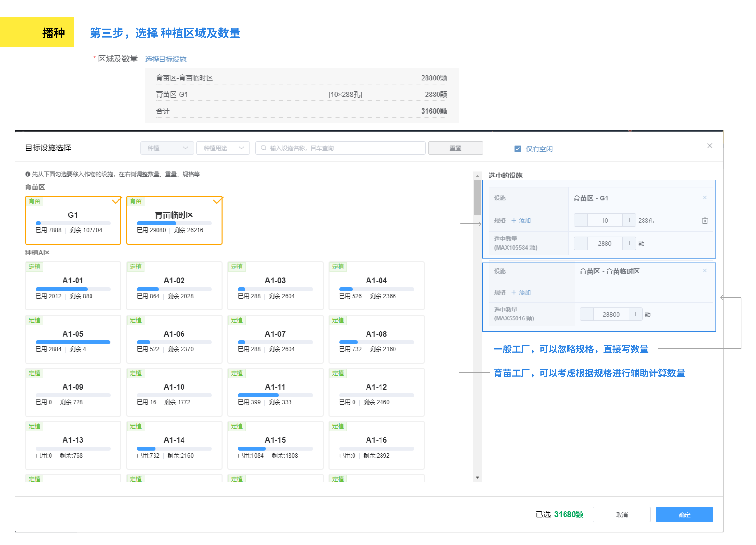Click the 重置 reset button
Image resolution: width=756 pixels, height=545 pixels.
455,148
